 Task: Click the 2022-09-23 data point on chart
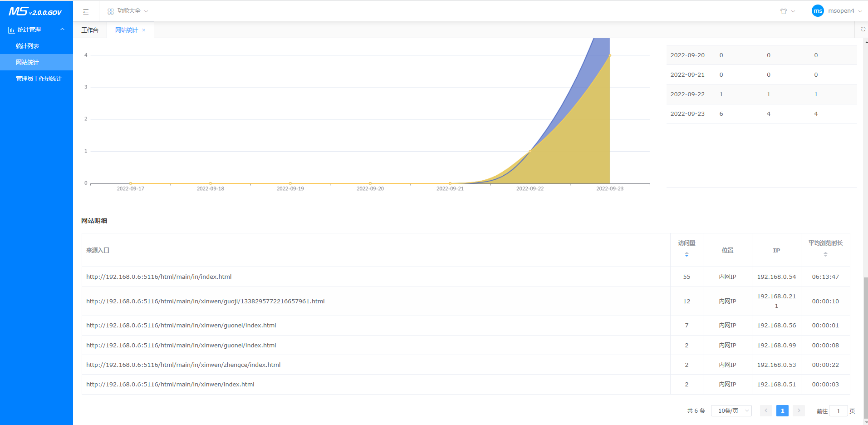pyautogui.click(x=609, y=55)
